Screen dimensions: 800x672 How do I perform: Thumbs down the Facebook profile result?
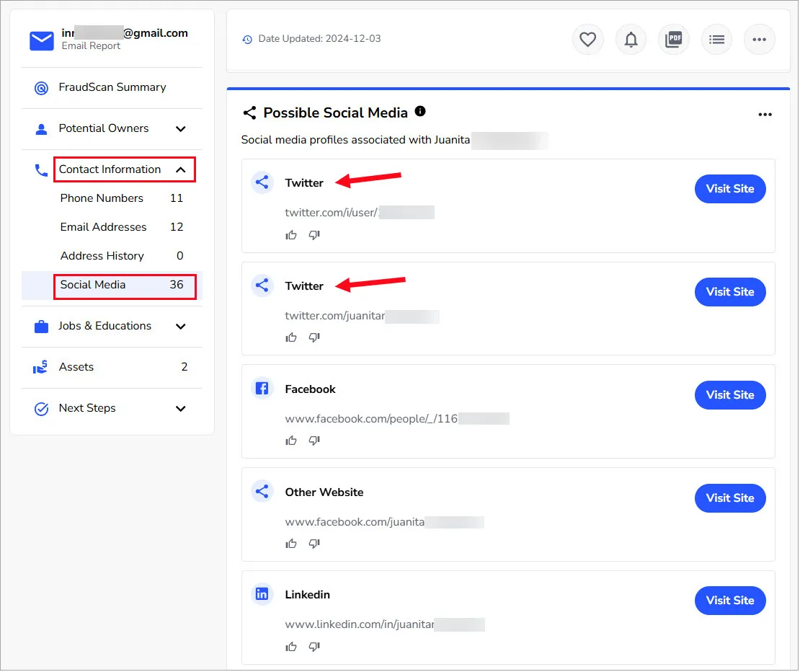point(314,440)
